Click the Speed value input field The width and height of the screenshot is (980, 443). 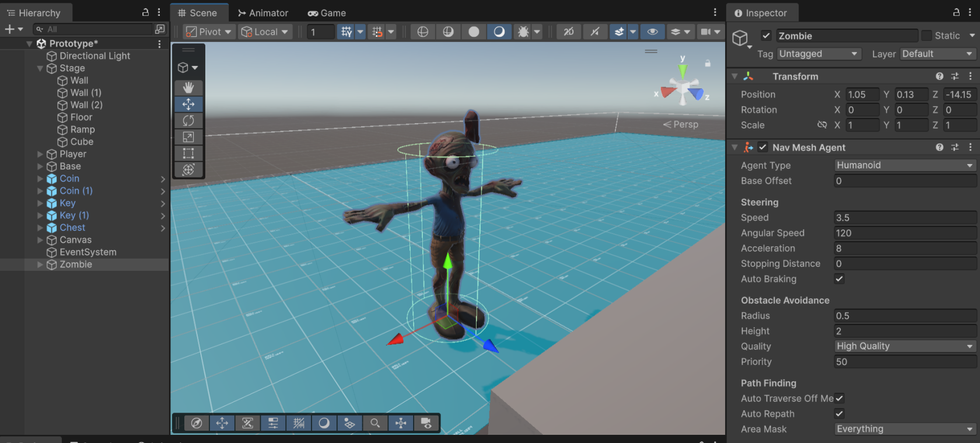[x=905, y=218]
